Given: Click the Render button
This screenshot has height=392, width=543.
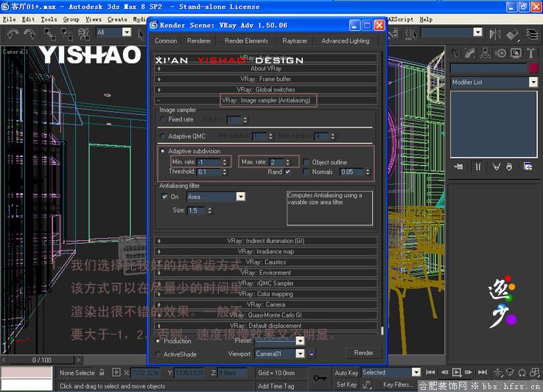Looking at the screenshot, I should [364, 353].
